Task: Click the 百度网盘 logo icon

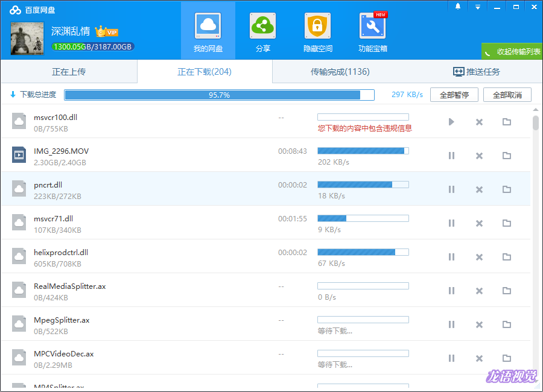Action: (15, 10)
